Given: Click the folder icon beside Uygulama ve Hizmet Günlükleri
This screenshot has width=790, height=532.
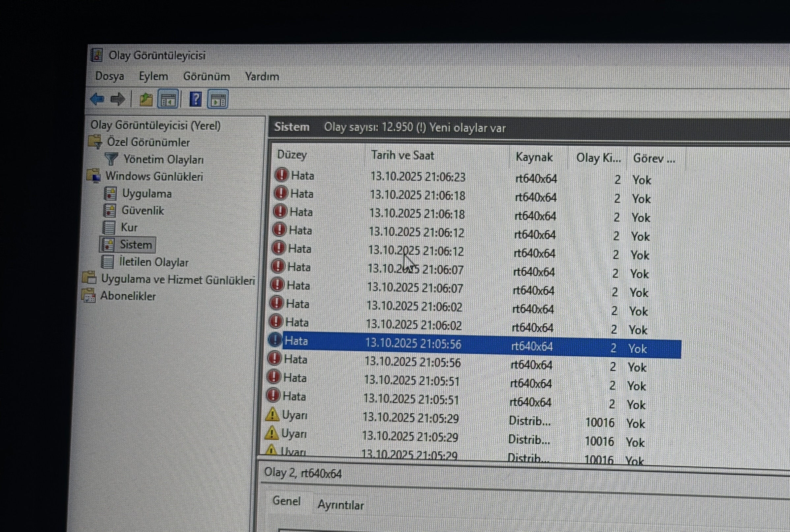Looking at the screenshot, I should [x=89, y=278].
